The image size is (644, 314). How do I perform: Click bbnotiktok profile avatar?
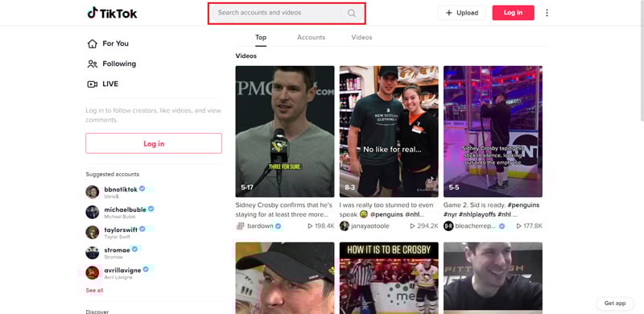pos(93,192)
